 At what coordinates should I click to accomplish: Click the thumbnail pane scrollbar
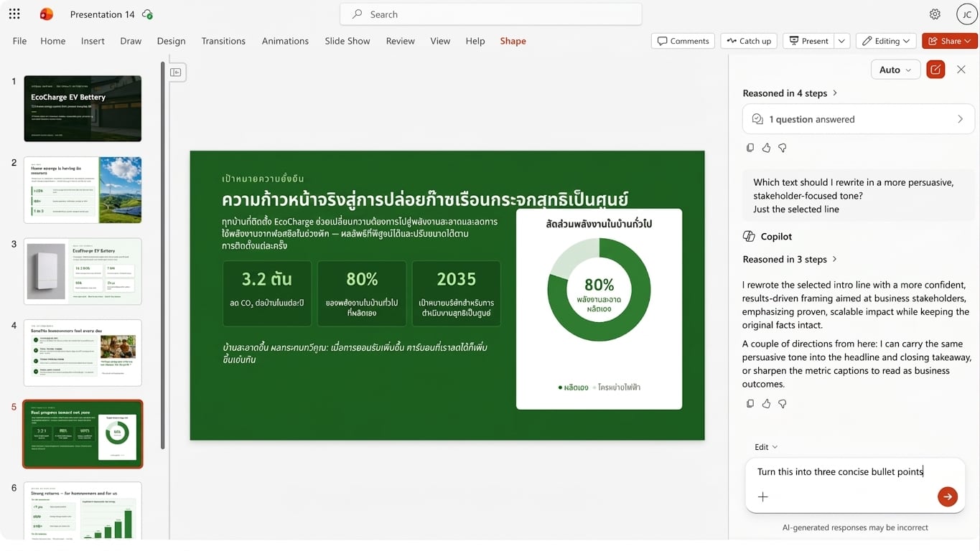163,255
